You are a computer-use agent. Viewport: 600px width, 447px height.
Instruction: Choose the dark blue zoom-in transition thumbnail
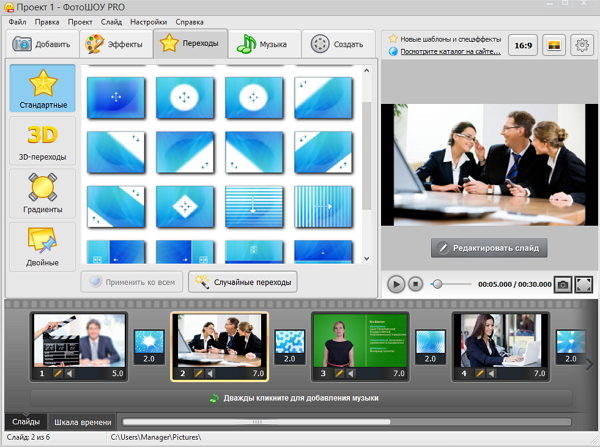(116, 98)
